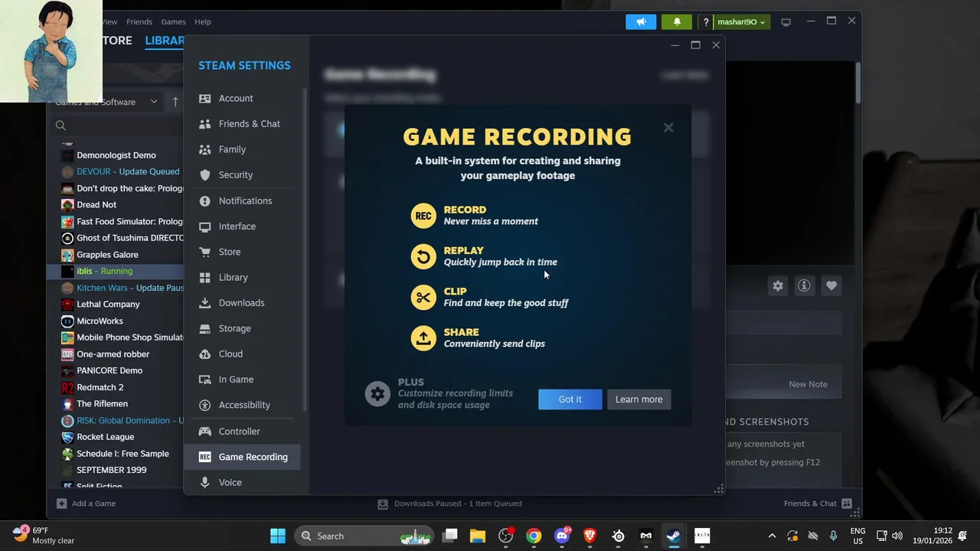This screenshot has width=980, height=551.
Task: Click Downloads Paused status
Action: coord(450,504)
